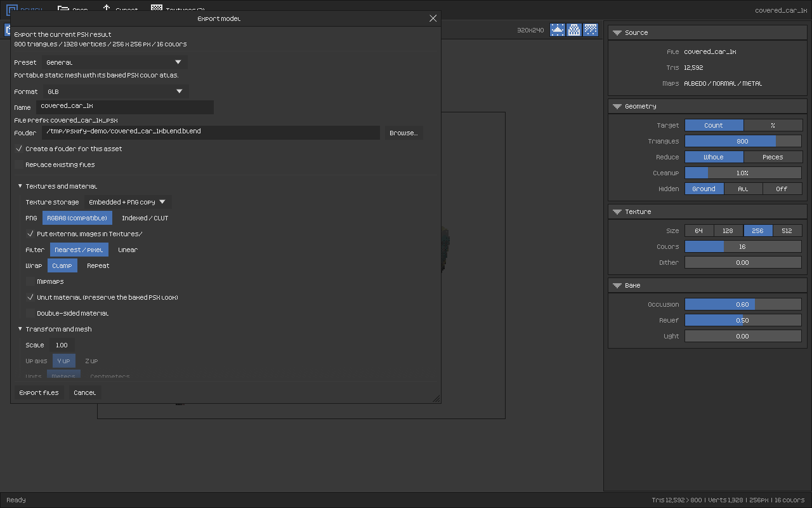Click Browse... to choose a folder
This screenshot has width=812, height=508.
coord(403,133)
